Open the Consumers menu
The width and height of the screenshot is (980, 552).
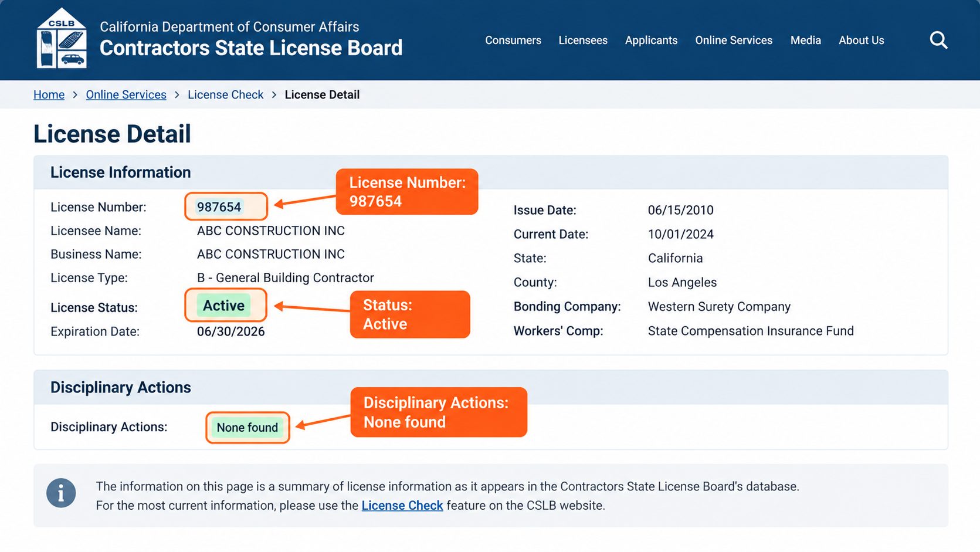[513, 40]
